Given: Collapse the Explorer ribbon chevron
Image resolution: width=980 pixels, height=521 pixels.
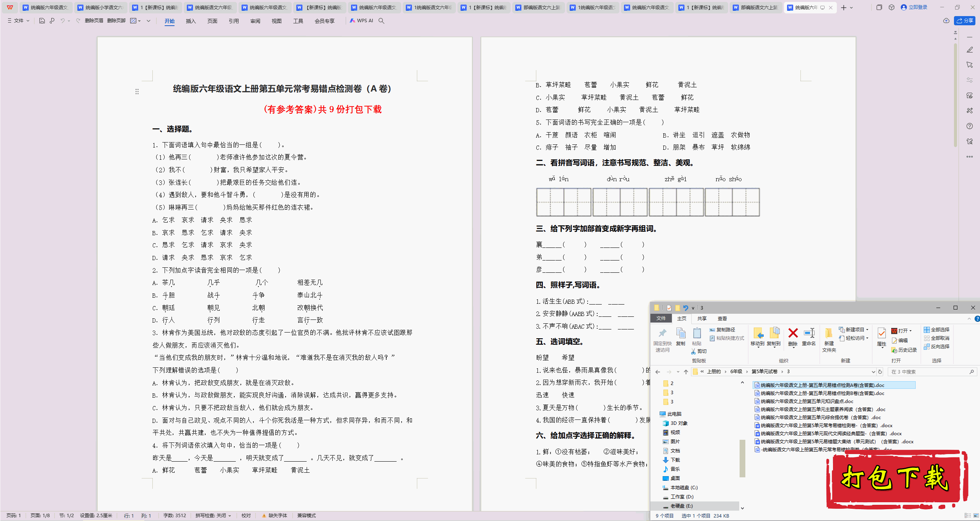Looking at the screenshot, I should [969, 318].
